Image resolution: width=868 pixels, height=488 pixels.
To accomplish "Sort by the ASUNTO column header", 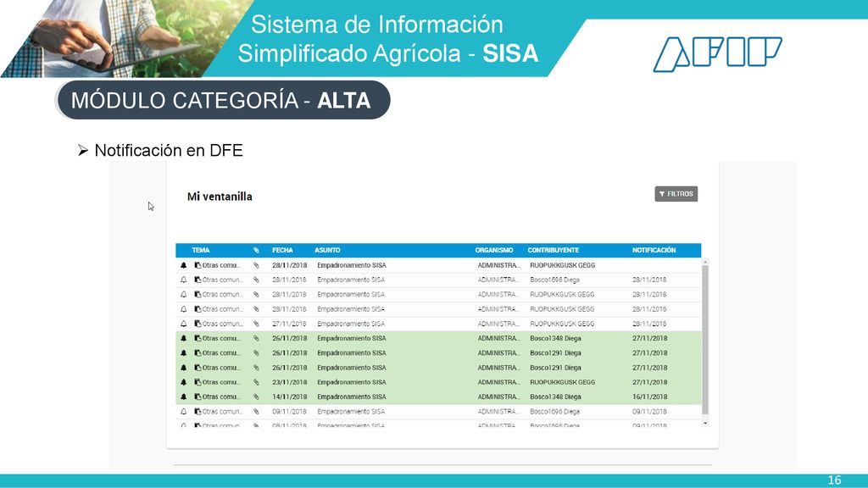I will coord(327,250).
